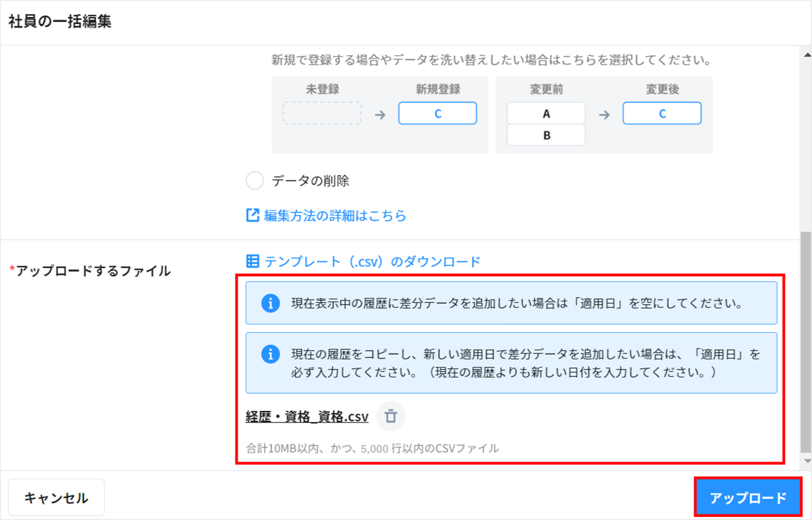The height and width of the screenshot is (520, 812).
Task: Open 編集方法の詳細はこちら help page
Action: 335,215
